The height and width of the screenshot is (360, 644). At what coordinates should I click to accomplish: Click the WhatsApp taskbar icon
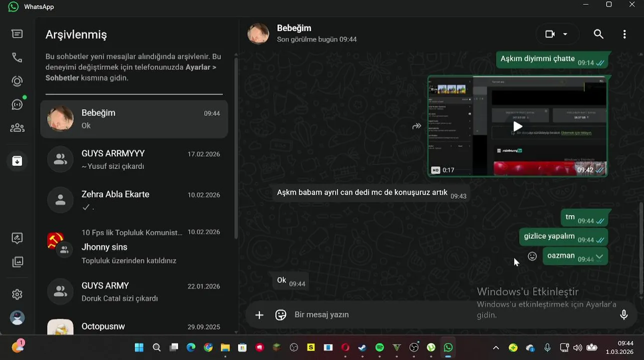point(448,347)
